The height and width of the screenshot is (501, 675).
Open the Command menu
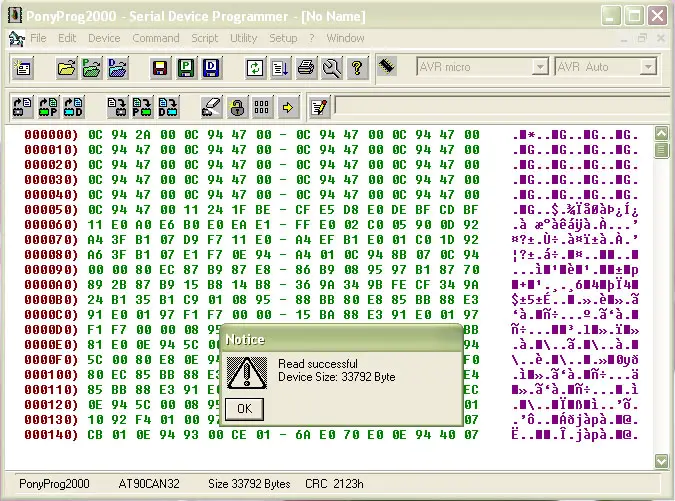pos(156,38)
